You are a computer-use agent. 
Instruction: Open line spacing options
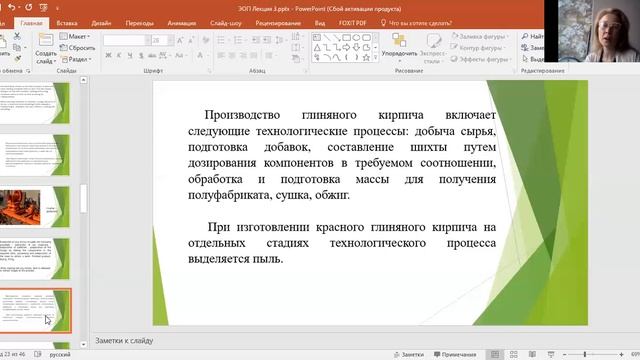(280, 40)
